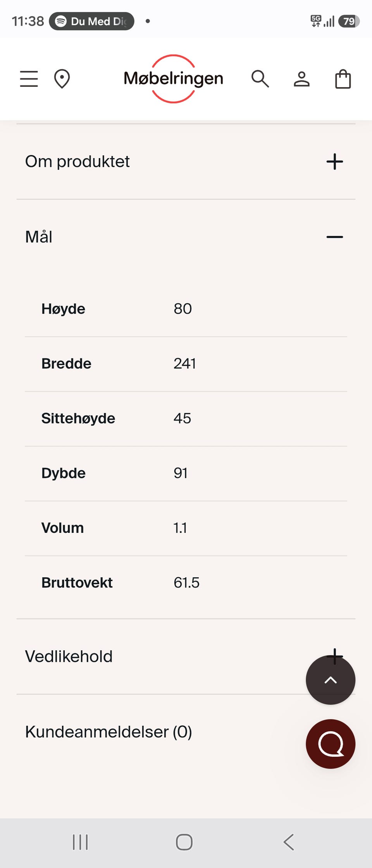Screen dimensions: 372x868
Task: Open the shopping bag cart
Action: (343, 79)
